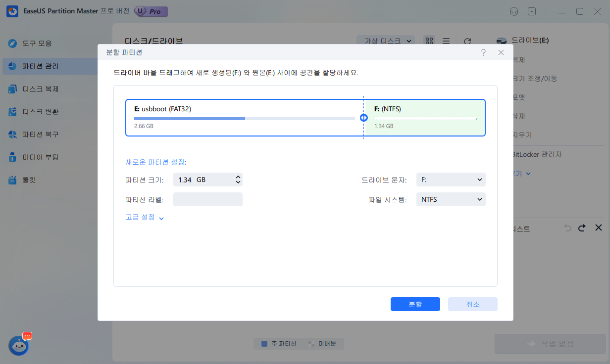Switch to grid view icon
Image resolution: width=610 pixels, height=364 pixels.
(429, 41)
